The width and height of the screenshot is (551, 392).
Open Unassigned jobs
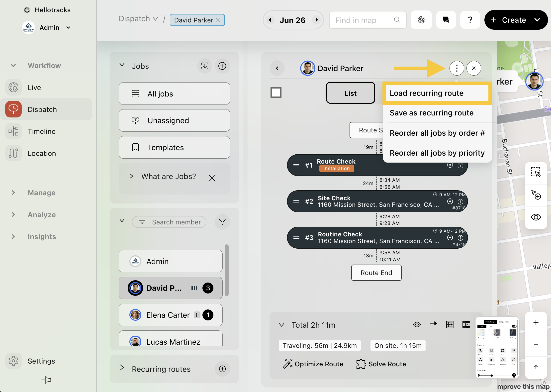pos(174,120)
